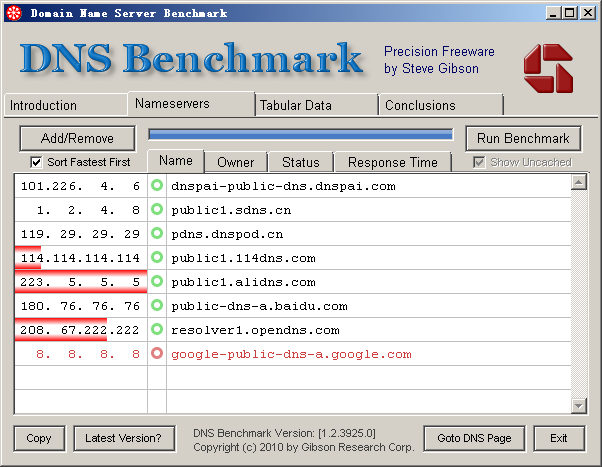Click the Add/Remove button

pos(77,138)
